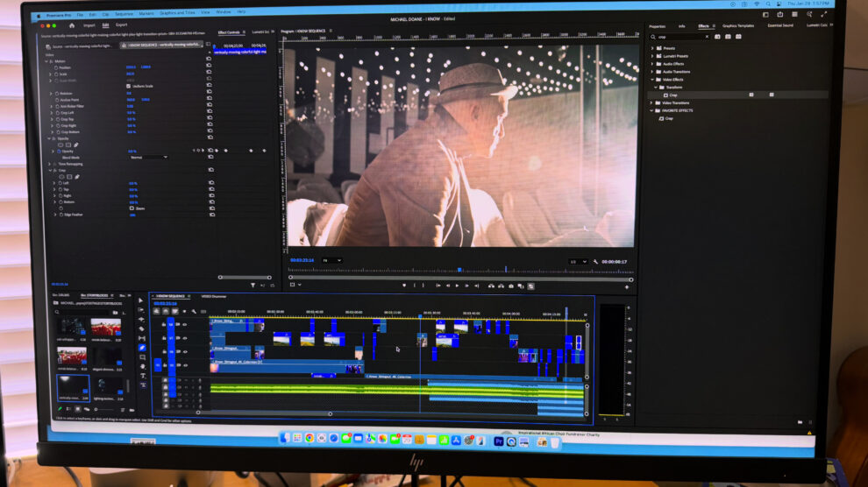Select the Pen tool in the tools panel
Viewport: 868px width, 487px height.
click(142, 347)
